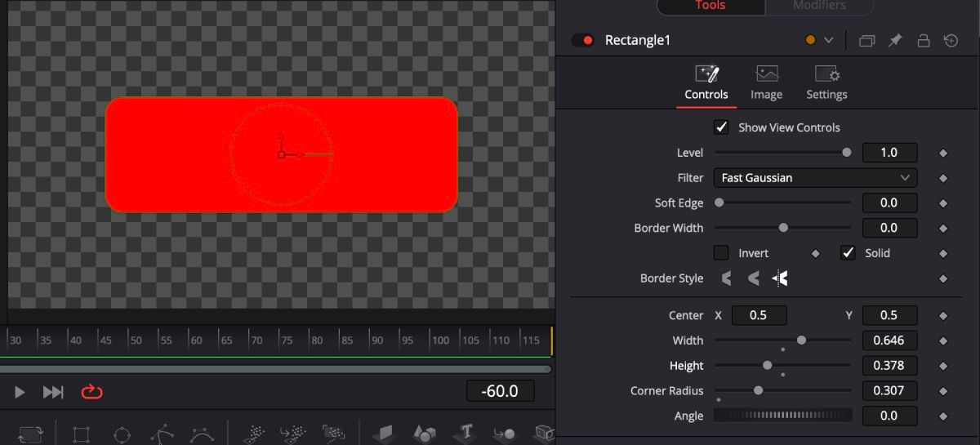Uncheck the Solid checkbox
980x445 pixels.
848,253
